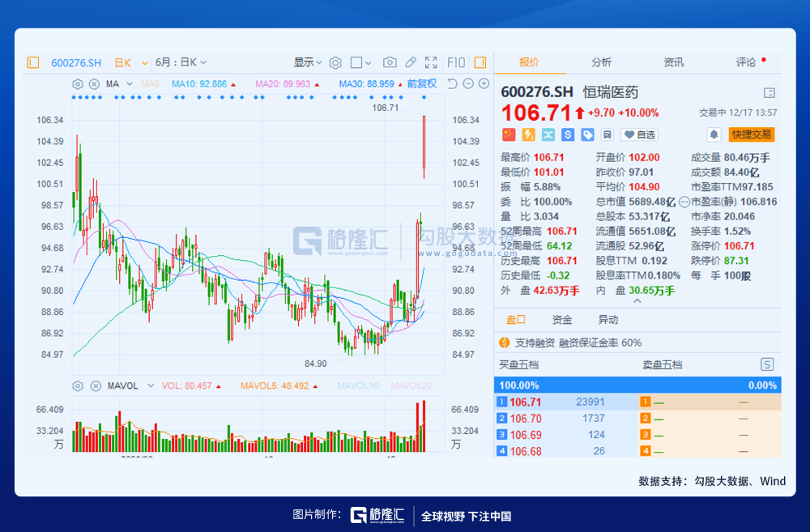Take a chart snapshot with camera icon
Image resolution: width=810 pixels, height=532 pixels.
[x=390, y=62]
